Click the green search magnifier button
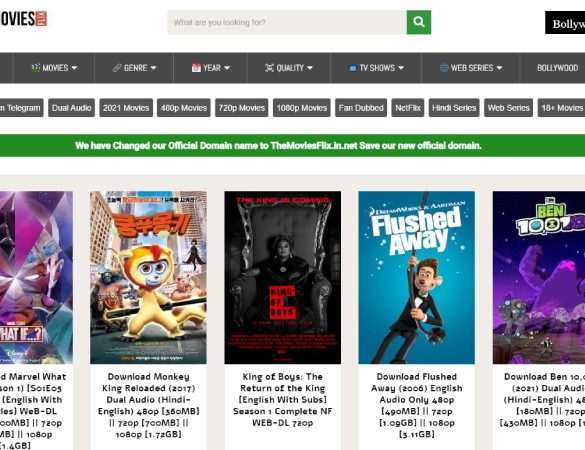The height and width of the screenshot is (450, 585). pos(419,22)
